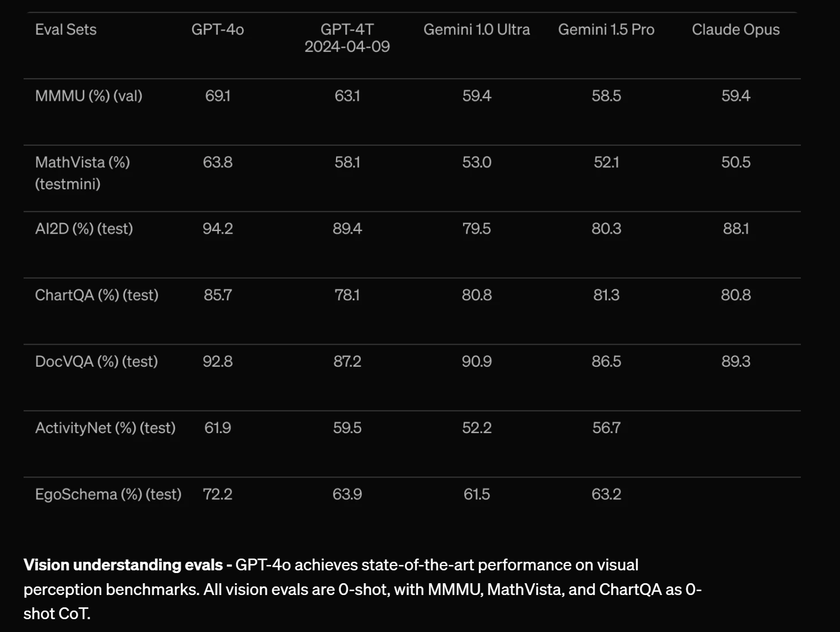Select the Gemini 1.0 Ultra header
Image resolution: width=840 pixels, height=632 pixels.
point(477,29)
